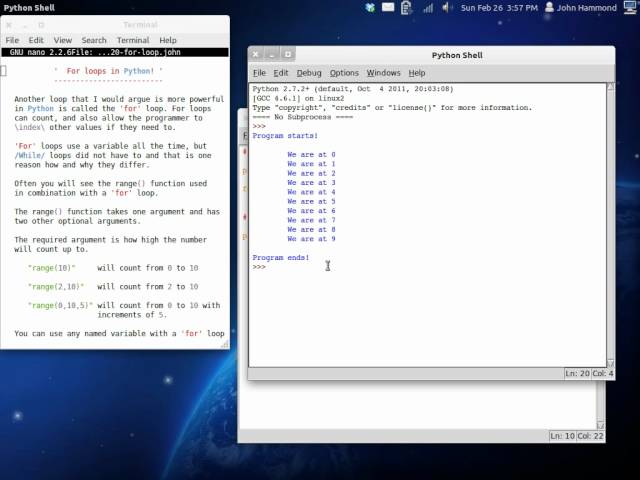The width and height of the screenshot is (640, 480).
Task: Open the Terminal Help menu
Action: point(168,40)
